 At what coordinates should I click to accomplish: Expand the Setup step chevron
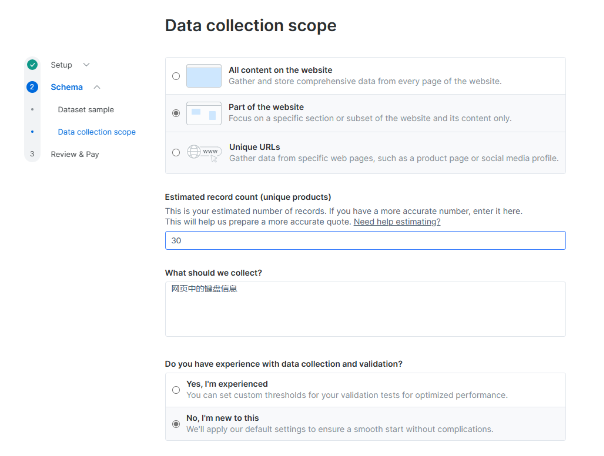pos(86,65)
